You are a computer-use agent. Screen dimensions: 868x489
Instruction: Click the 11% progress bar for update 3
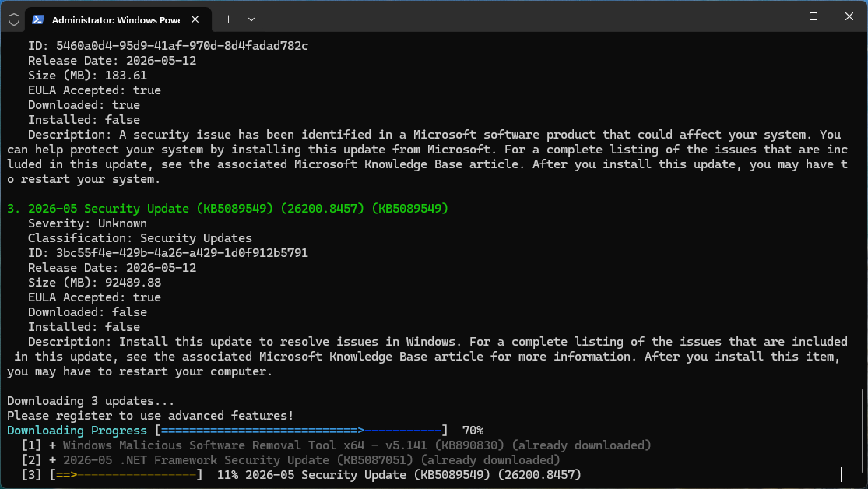(x=126, y=475)
